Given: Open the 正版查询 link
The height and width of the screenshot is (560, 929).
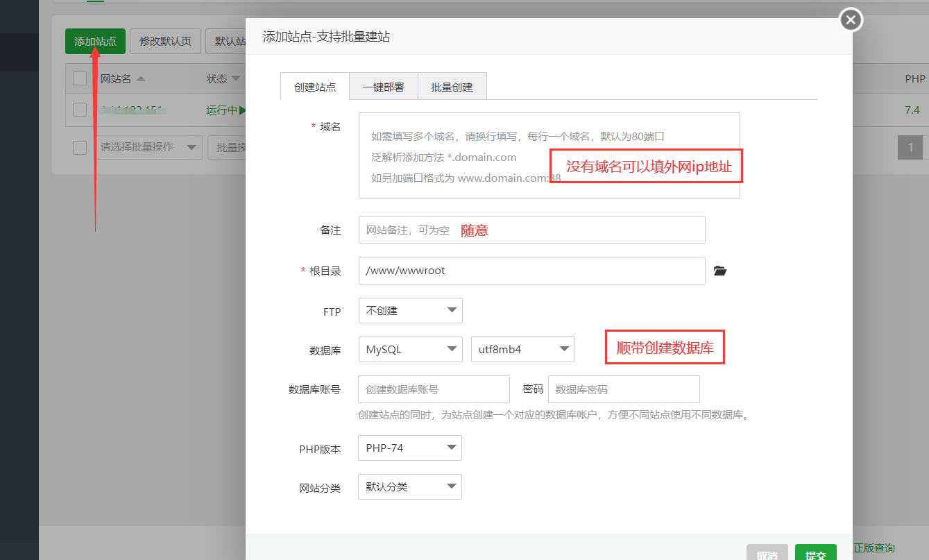Looking at the screenshot, I should (x=874, y=548).
